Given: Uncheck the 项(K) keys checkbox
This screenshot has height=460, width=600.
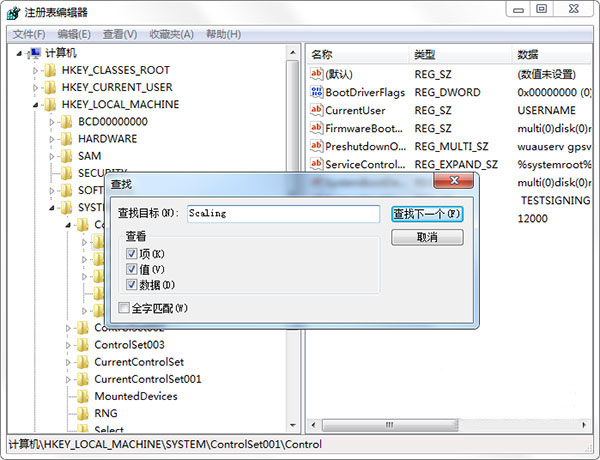Looking at the screenshot, I should click(132, 255).
